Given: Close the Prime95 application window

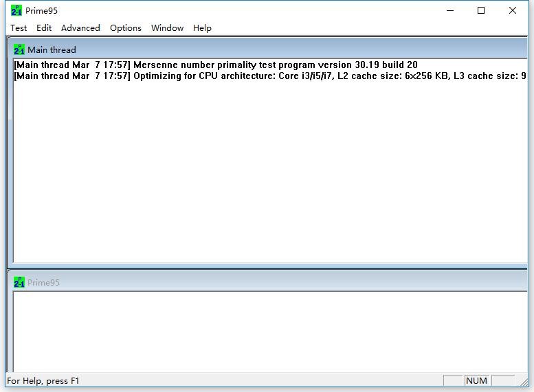Looking at the screenshot, I should tap(512, 10).
